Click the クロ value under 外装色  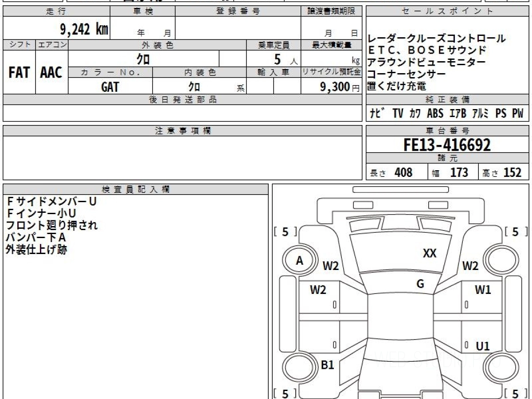click(143, 59)
